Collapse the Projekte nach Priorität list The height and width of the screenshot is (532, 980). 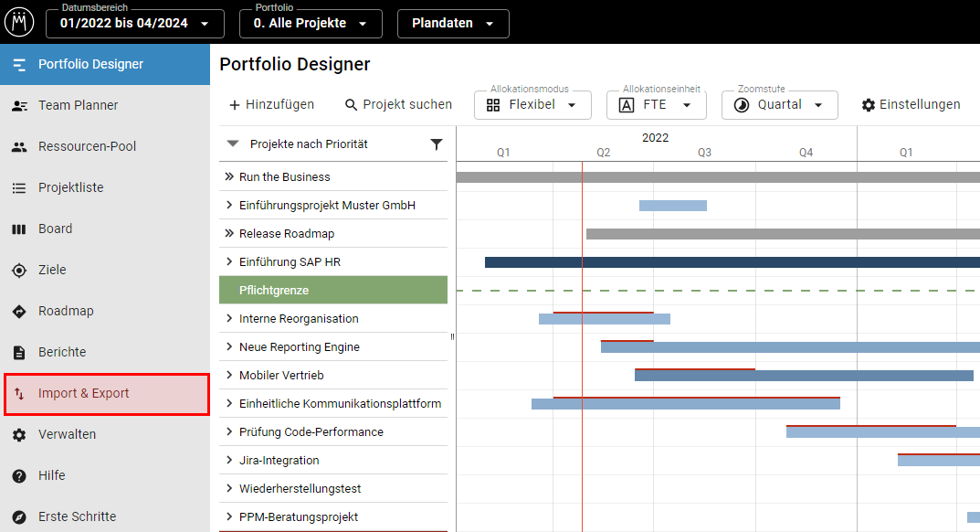coord(233,144)
